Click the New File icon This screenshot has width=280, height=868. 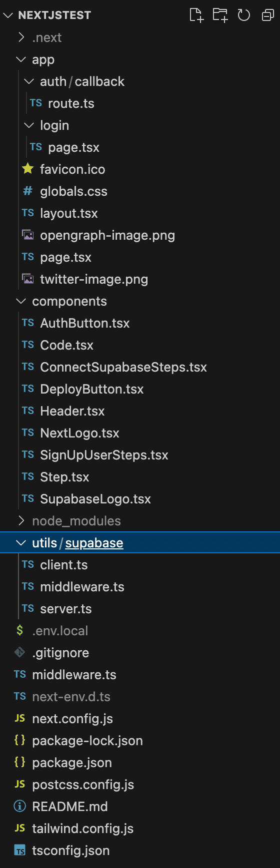(x=196, y=15)
